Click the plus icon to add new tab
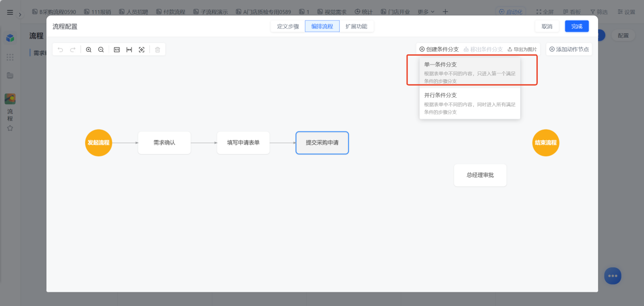644x306 pixels. [x=445, y=12]
